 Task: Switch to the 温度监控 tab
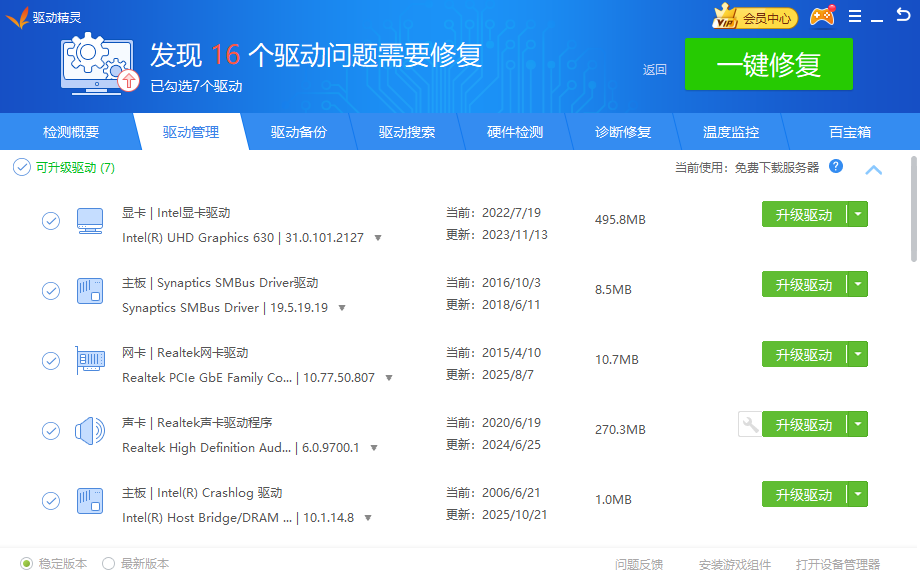click(729, 131)
